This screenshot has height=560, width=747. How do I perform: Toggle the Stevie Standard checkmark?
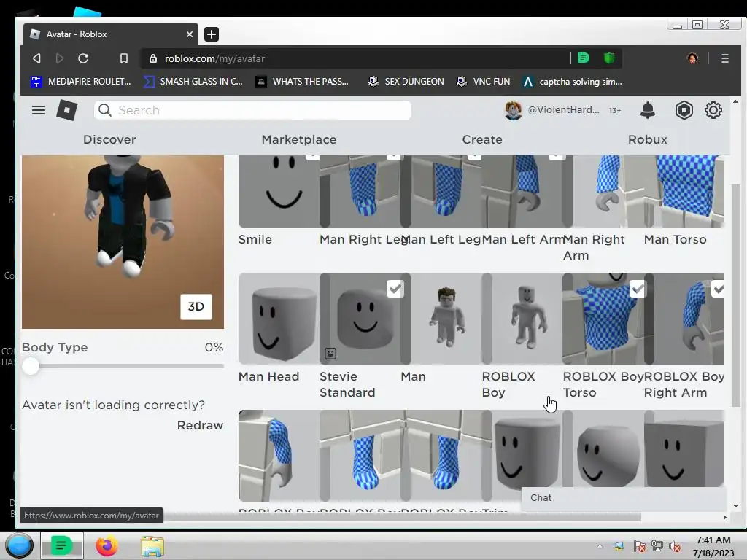[395, 289]
